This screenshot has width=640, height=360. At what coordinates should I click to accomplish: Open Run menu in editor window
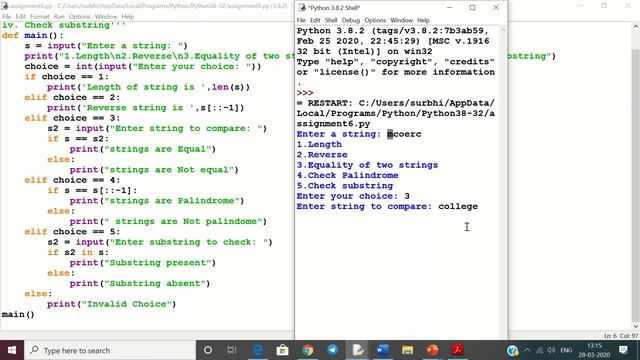pos(59,16)
